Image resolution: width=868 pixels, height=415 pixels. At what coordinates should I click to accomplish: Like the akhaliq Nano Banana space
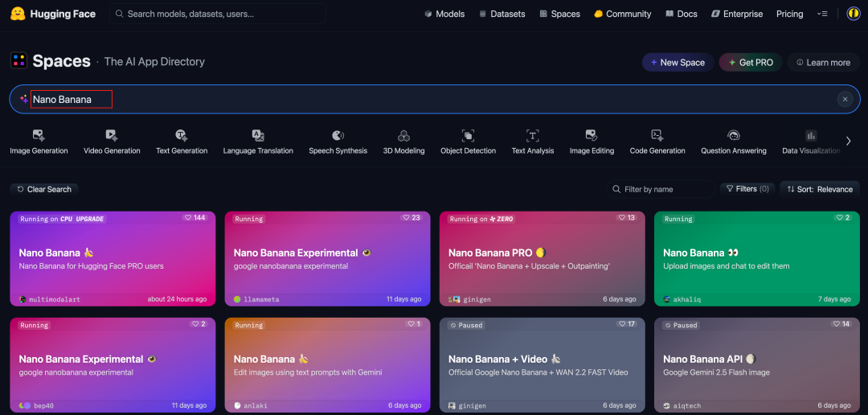842,218
